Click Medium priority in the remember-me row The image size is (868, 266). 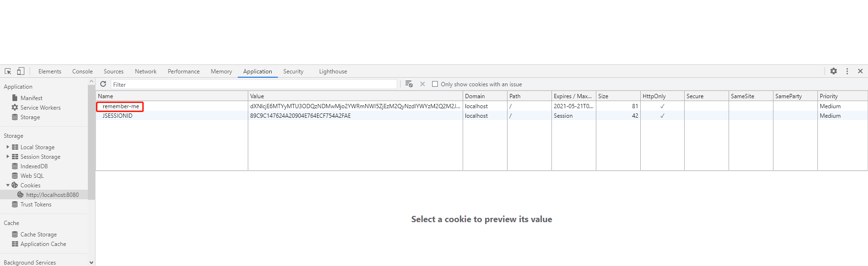pyautogui.click(x=830, y=106)
